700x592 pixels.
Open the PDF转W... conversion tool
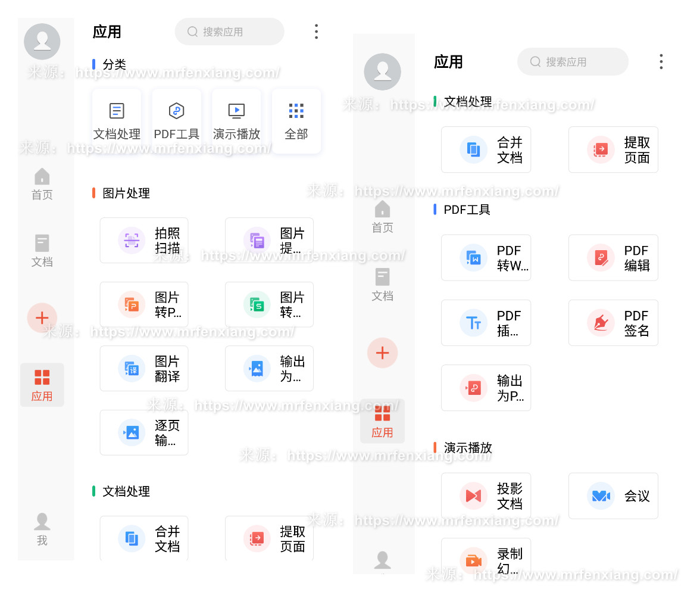[486, 258]
